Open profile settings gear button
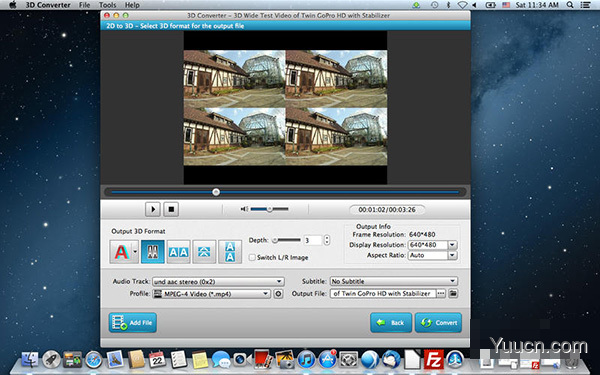Image resolution: width=600 pixels, height=375 pixels. tap(278, 294)
